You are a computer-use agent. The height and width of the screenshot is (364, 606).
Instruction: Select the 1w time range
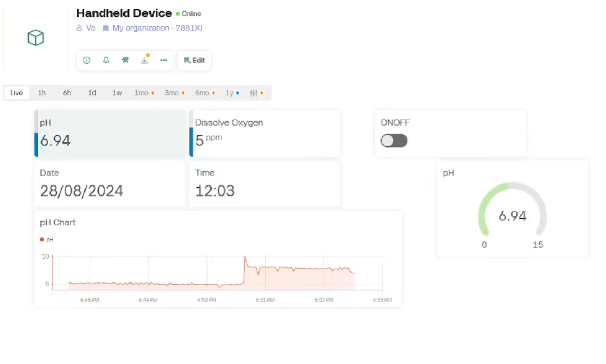[x=117, y=93]
